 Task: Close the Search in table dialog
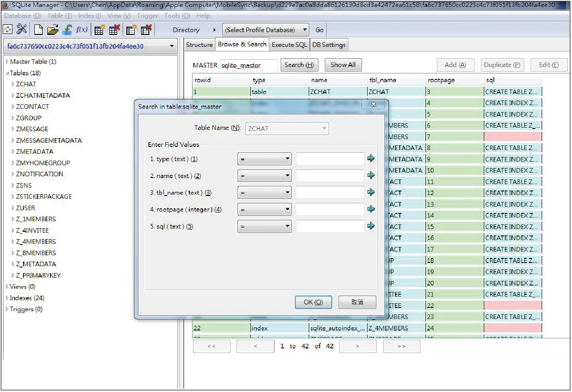pos(374,105)
